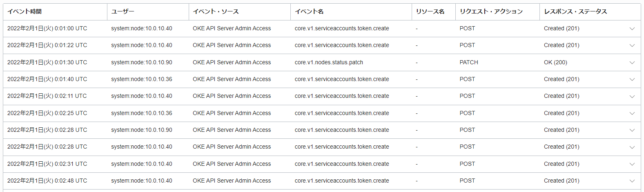Image resolution: width=644 pixels, height=192 pixels.
Task: Click the イベント名 column header
Action: point(309,11)
